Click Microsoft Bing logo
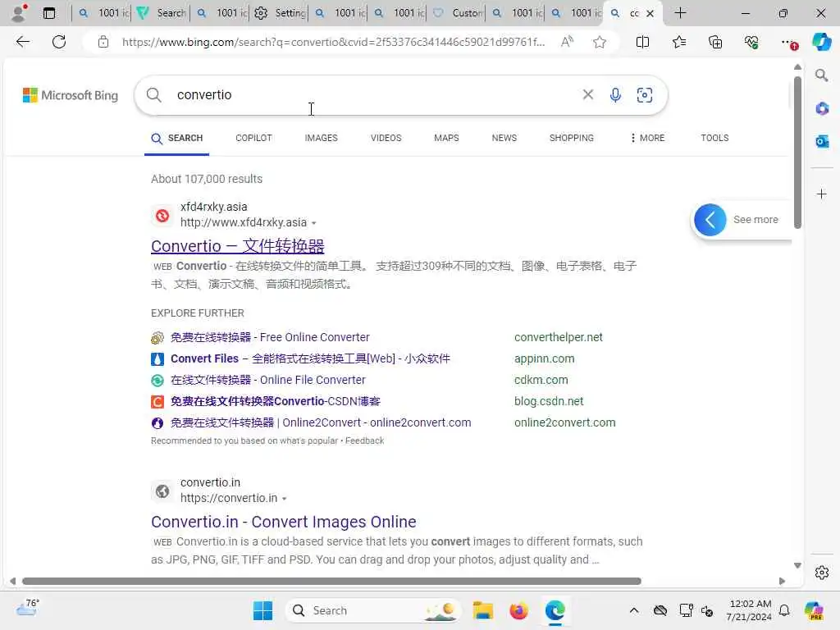This screenshot has width=840, height=630. tap(71, 95)
